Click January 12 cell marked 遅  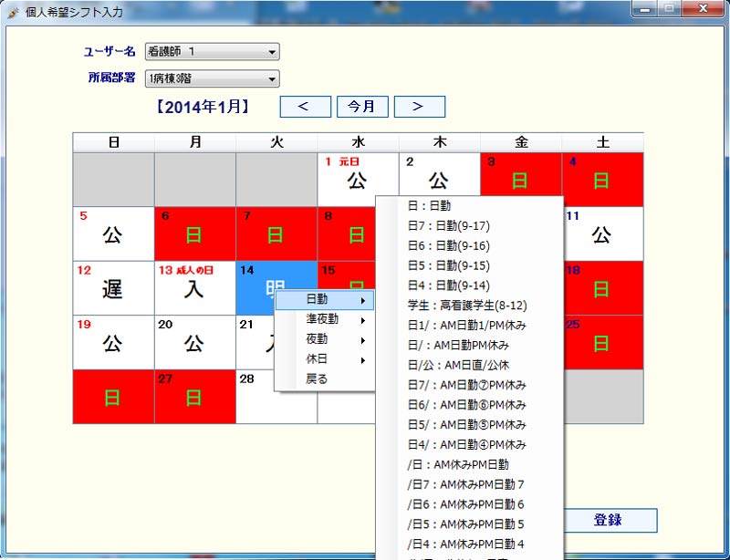tap(113, 288)
